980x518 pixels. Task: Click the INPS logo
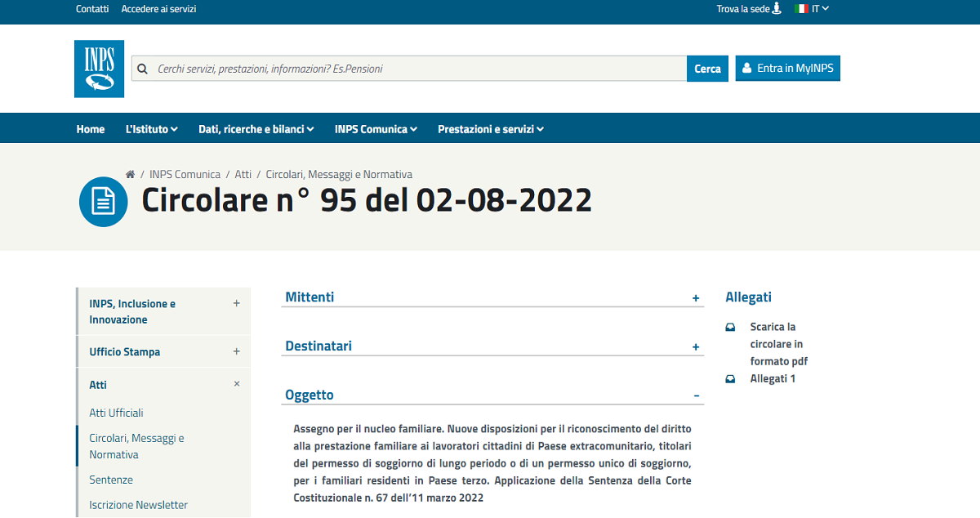99,69
